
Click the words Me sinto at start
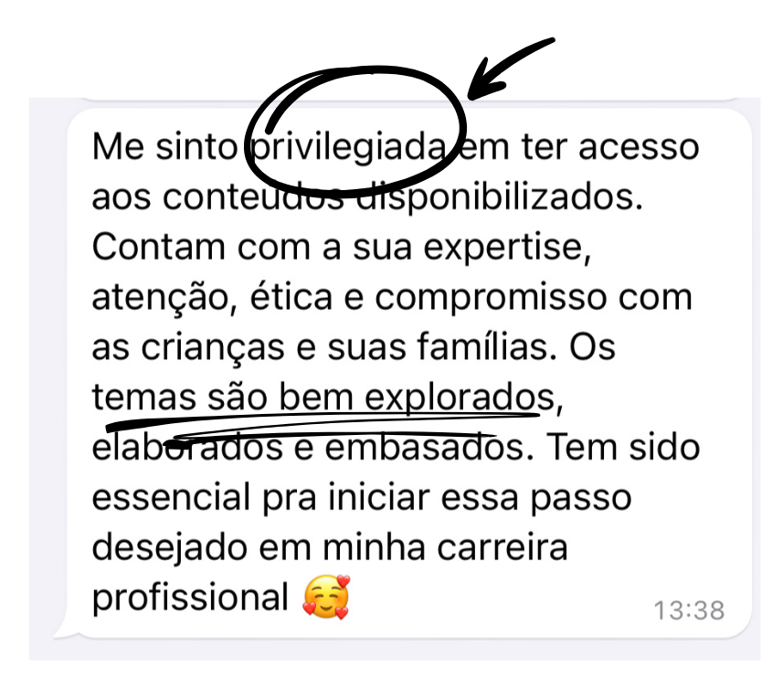click(x=164, y=147)
